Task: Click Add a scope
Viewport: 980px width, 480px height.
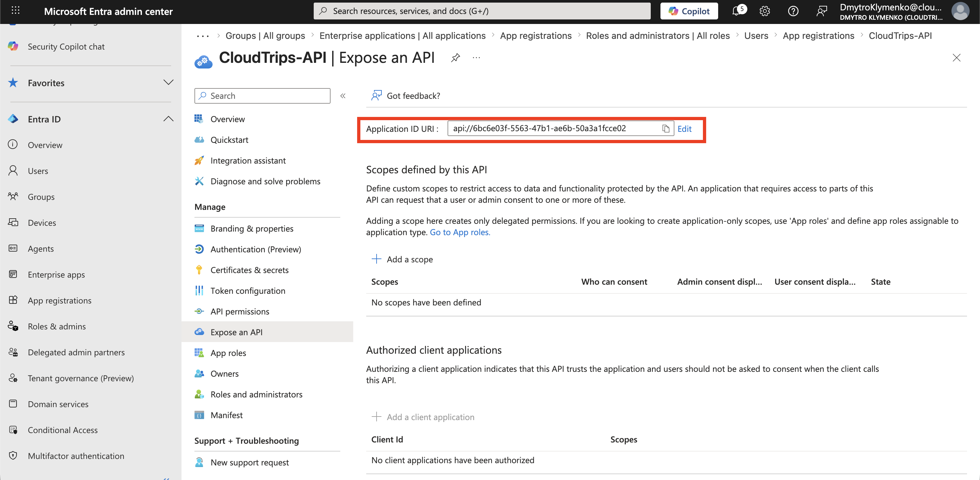Action: click(402, 259)
